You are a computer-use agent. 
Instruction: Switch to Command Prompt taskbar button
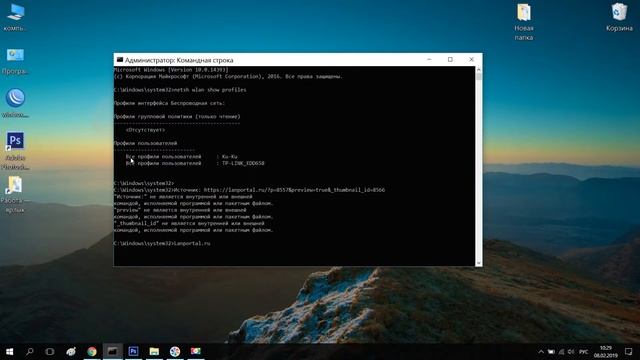[x=112, y=351]
